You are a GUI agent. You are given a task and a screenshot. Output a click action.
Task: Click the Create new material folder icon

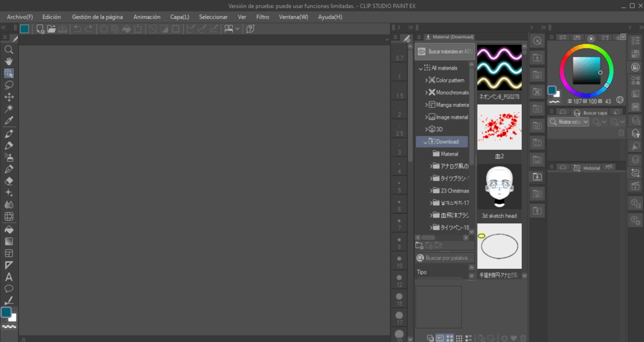(x=419, y=245)
